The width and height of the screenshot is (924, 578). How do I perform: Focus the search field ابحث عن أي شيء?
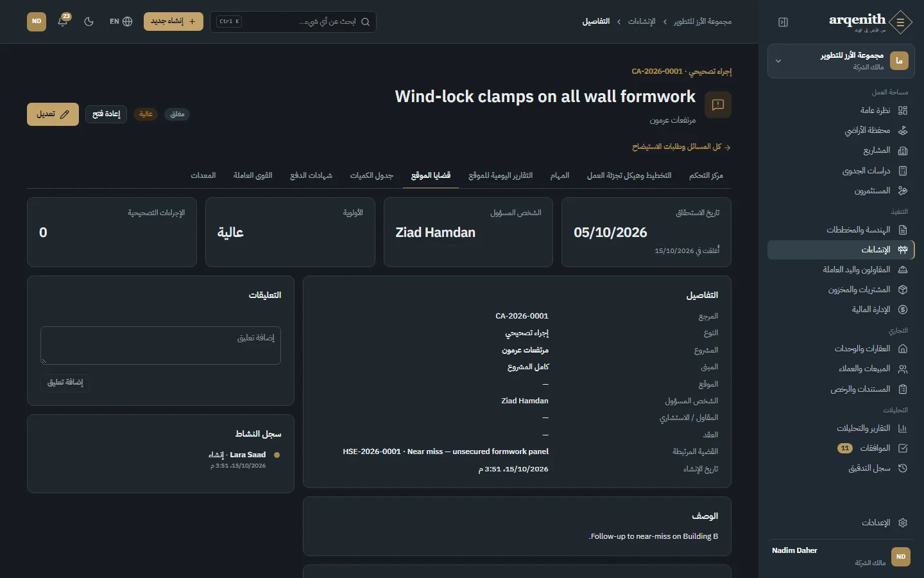point(293,22)
